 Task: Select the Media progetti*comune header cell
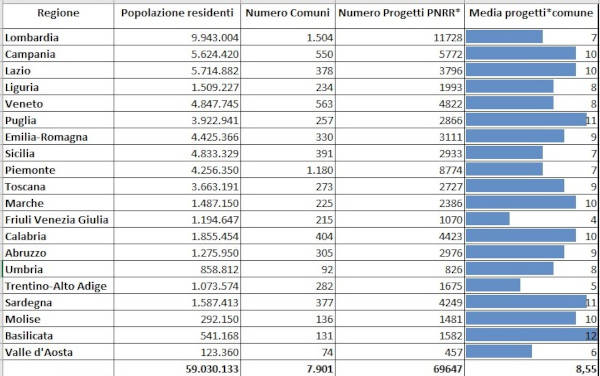[x=531, y=15]
